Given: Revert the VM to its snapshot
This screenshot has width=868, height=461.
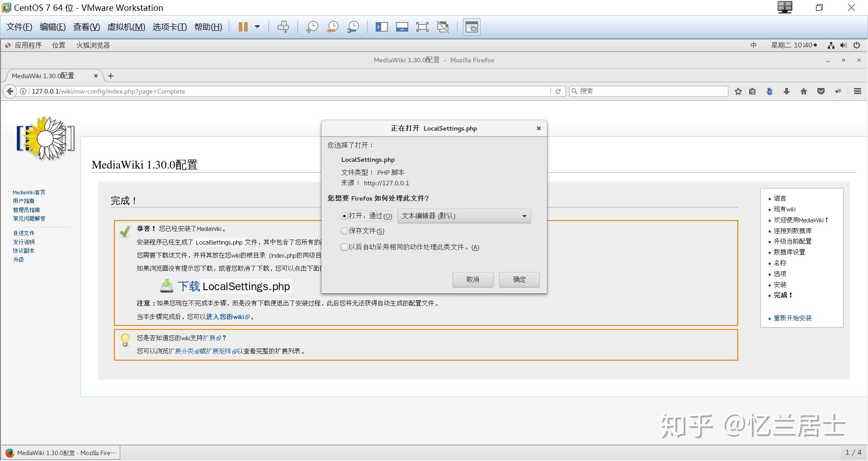Looking at the screenshot, I should [x=332, y=27].
